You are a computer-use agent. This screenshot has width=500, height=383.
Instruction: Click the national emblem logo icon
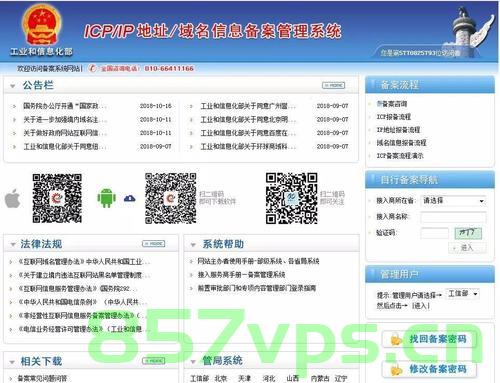[42, 25]
